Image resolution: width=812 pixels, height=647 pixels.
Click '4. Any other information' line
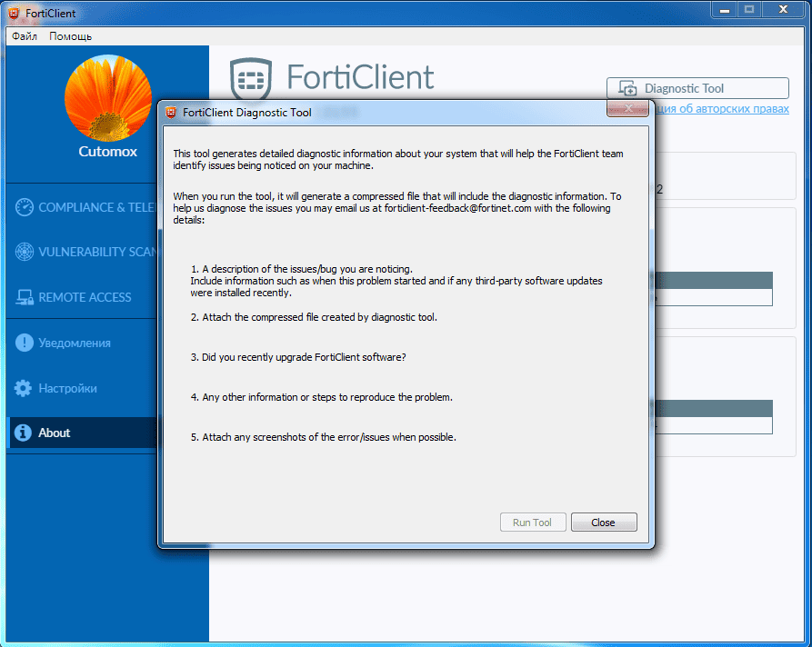coord(322,397)
